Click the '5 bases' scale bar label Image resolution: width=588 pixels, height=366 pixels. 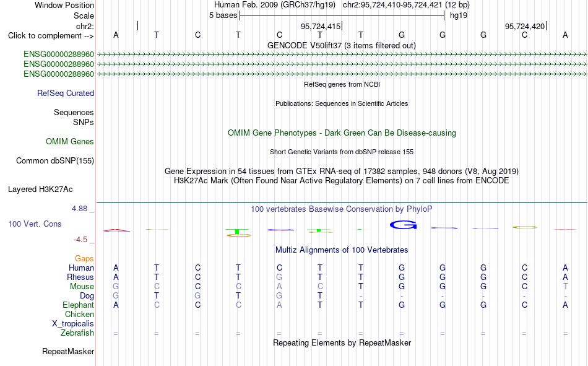tap(223, 15)
